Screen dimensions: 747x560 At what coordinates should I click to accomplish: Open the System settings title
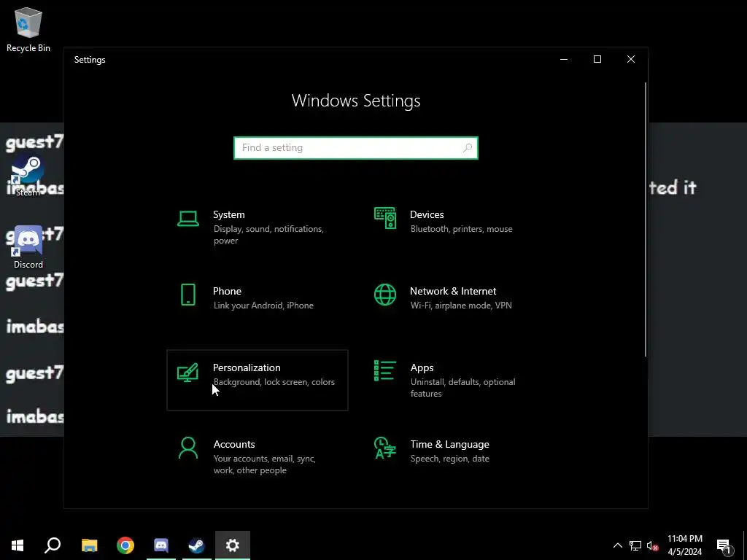point(228,214)
